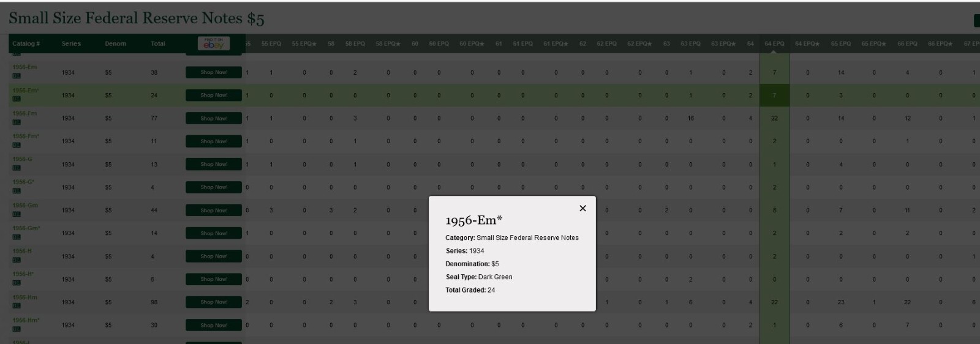Click the 1956-Em* popup title
The height and width of the screenshot is (344, 980).
[x=474, y=220]
